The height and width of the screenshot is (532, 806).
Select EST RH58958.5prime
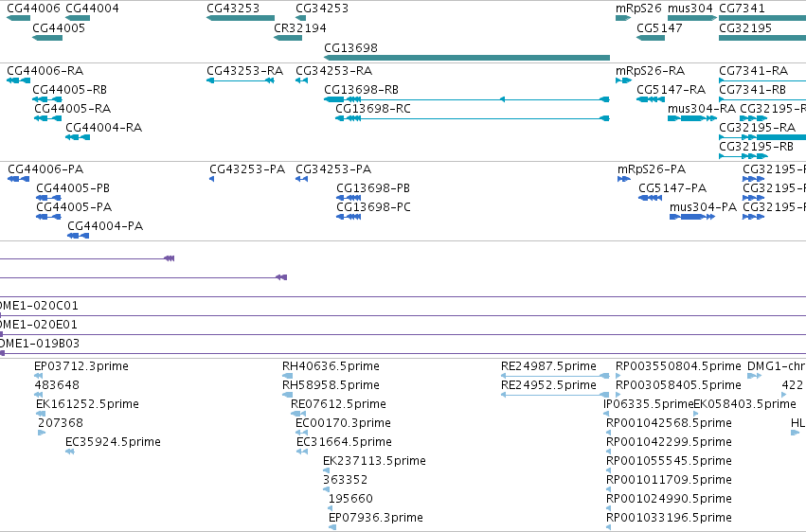coord(287,395)
